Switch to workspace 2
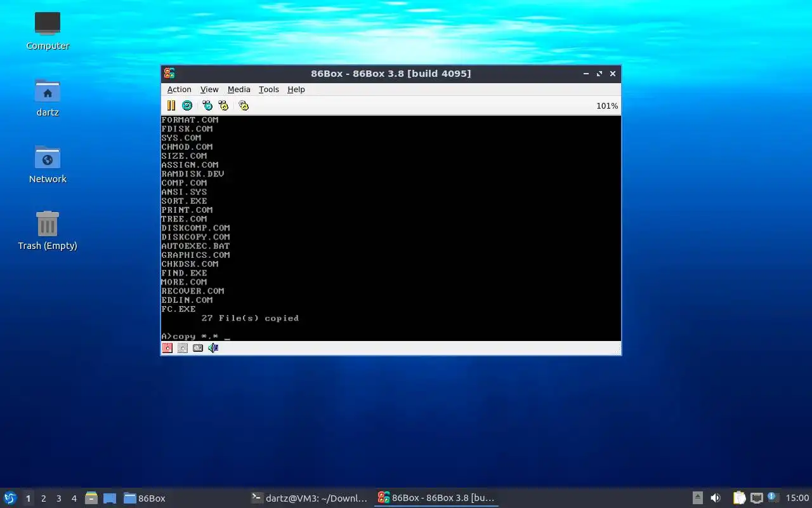Screen dimensions: 812x508 (43, 498)
